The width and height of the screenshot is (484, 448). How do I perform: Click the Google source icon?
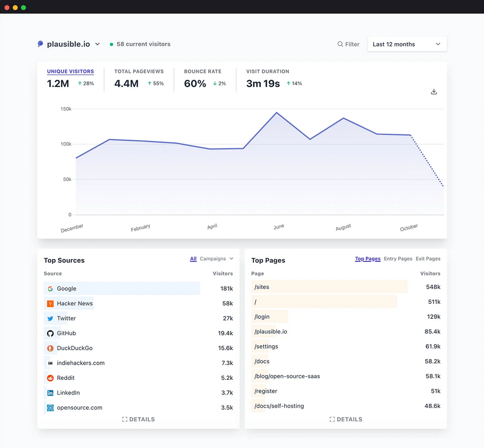point(50,289)
